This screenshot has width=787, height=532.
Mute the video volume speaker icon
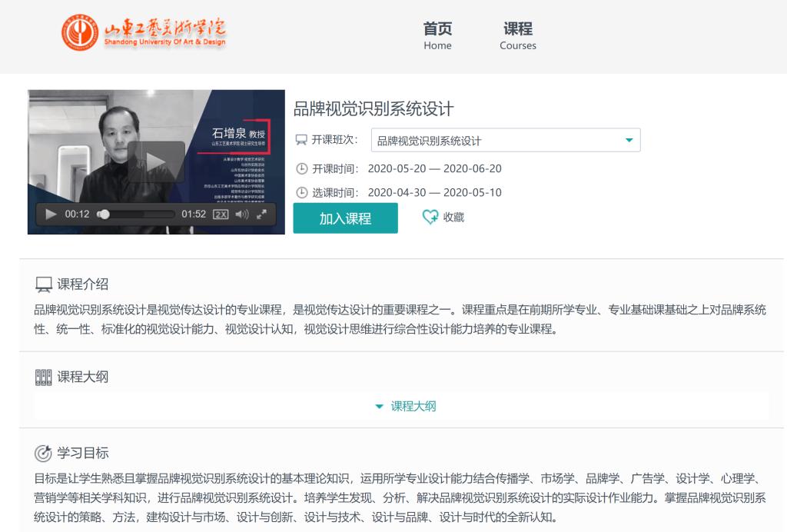pos(241,214)
